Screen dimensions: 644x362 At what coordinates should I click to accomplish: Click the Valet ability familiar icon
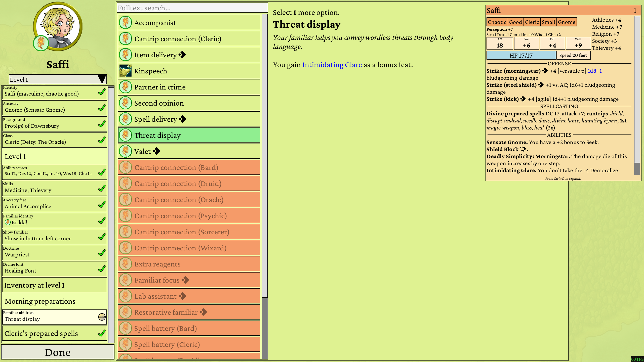[125, 151]
